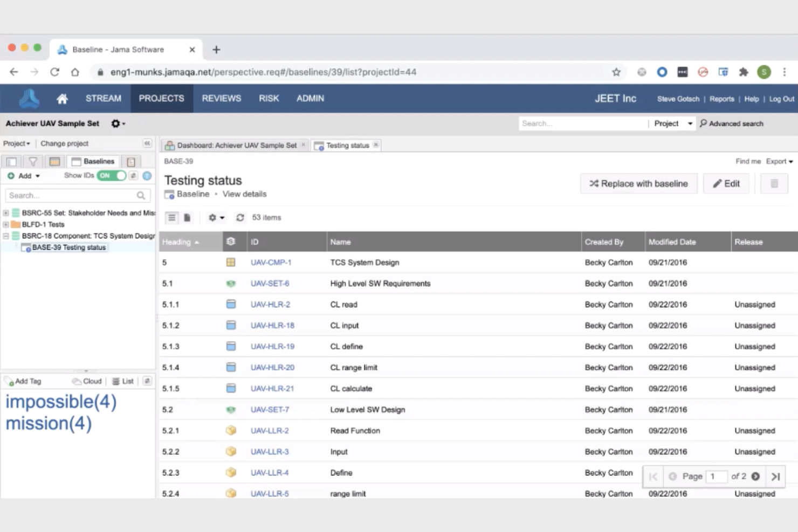The width and height of the screenshot is (798, 532).
Task: Open the PROJECTS navigation item
Action: 161,99
